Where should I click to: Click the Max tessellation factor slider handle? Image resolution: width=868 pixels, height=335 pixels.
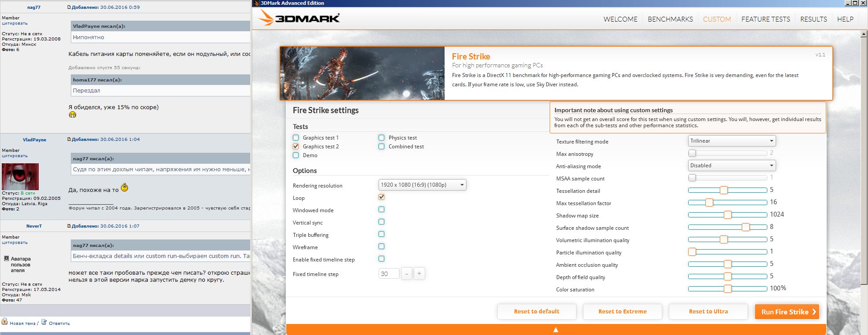709,202
